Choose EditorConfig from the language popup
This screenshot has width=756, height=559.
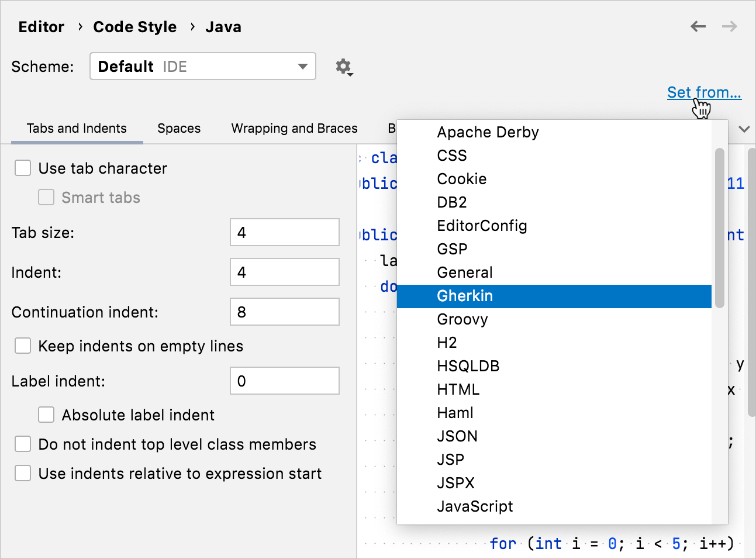482,226
